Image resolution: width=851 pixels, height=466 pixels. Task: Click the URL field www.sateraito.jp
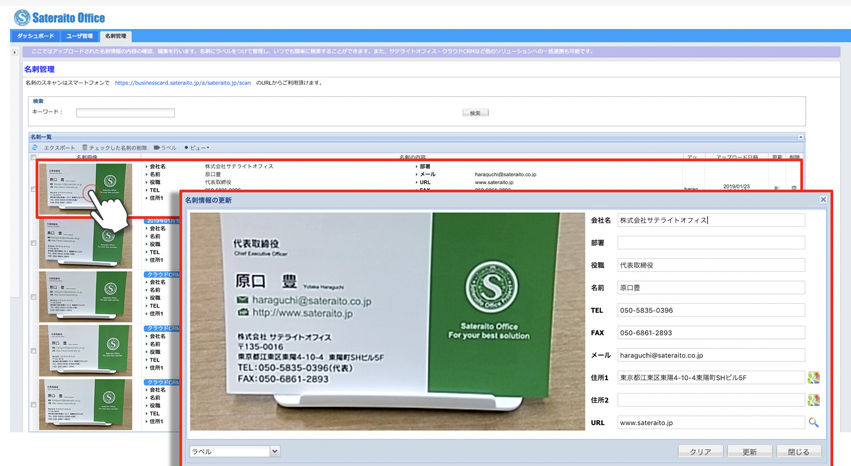point(711,423)
